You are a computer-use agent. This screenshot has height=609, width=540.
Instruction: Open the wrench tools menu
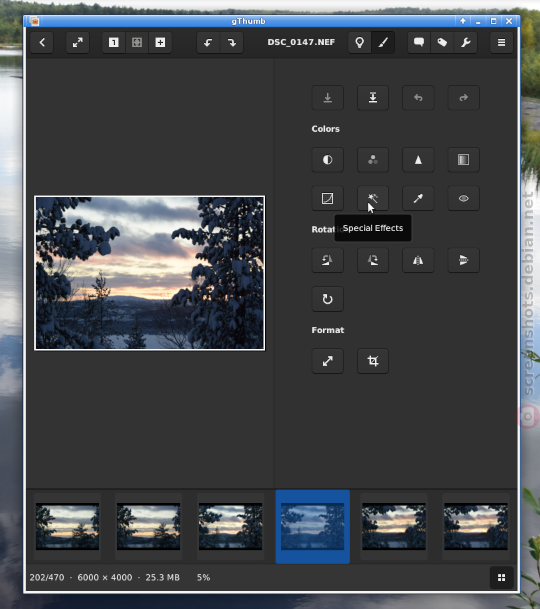[x=465, y=42]
